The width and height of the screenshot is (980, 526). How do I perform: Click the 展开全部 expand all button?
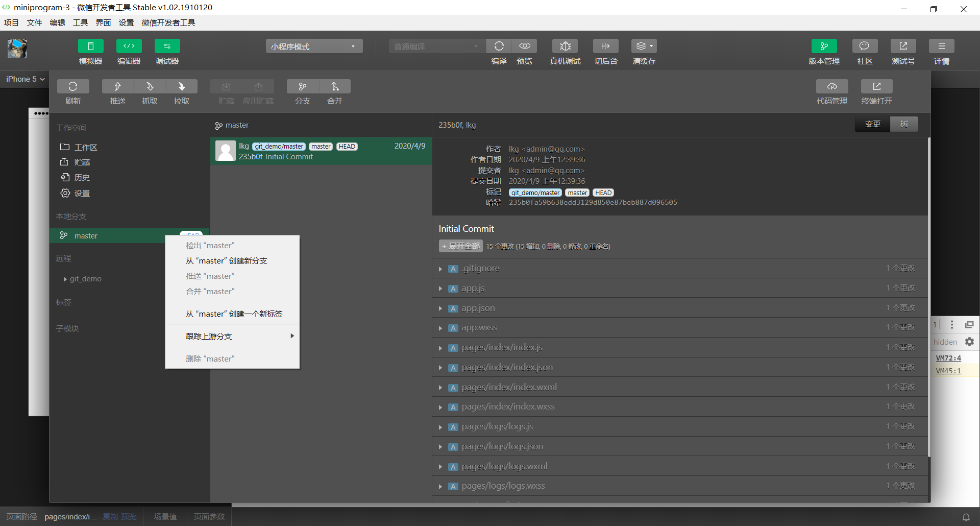coord(460,246)
